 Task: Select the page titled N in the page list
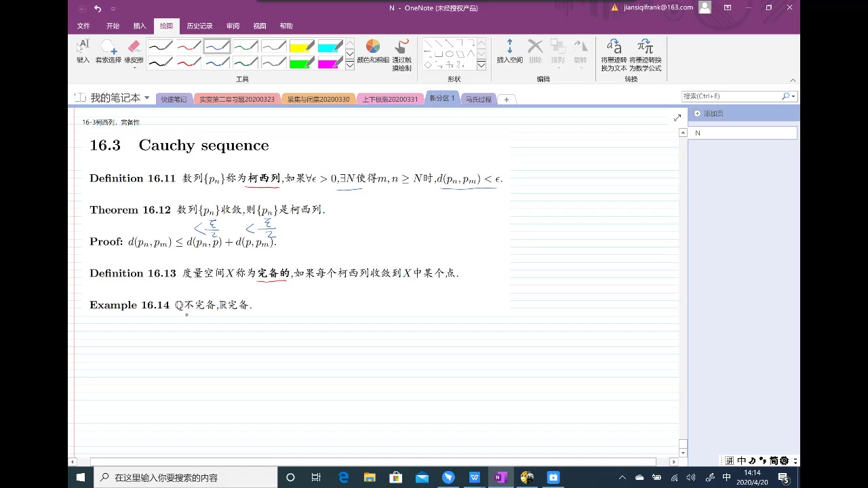coord(743,133)
